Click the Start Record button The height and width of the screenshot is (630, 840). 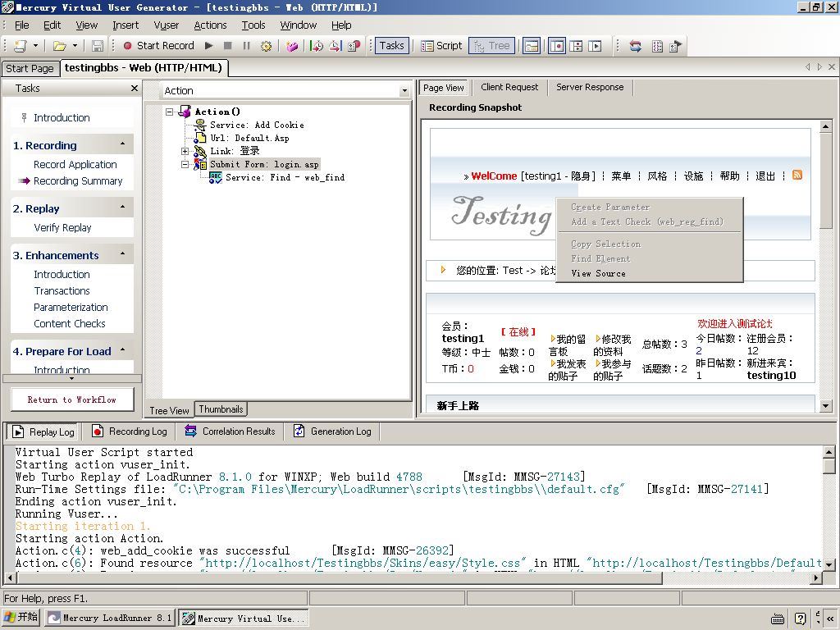point(158,46)
